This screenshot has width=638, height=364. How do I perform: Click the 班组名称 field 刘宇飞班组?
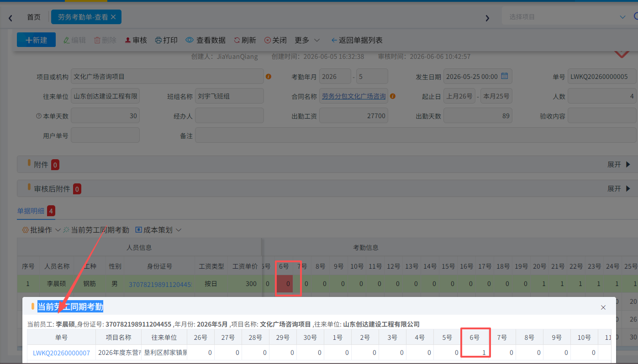click(229, 96)
